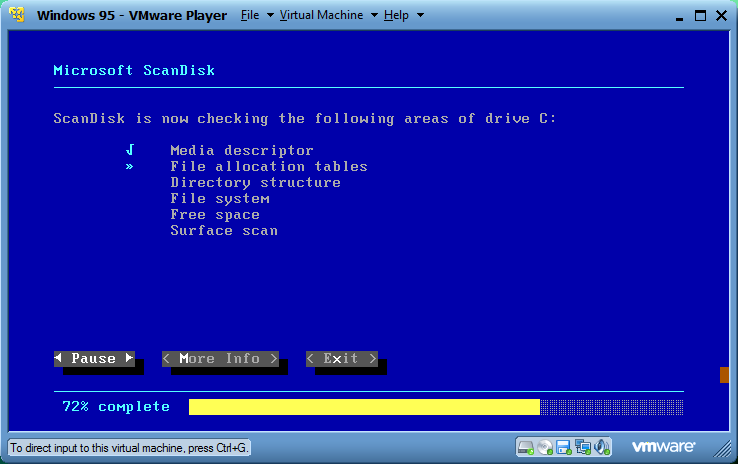Screen dimensions: 738x464
Task: Click the 'Media descriptor' item
Action: click(x=241, y=151)
